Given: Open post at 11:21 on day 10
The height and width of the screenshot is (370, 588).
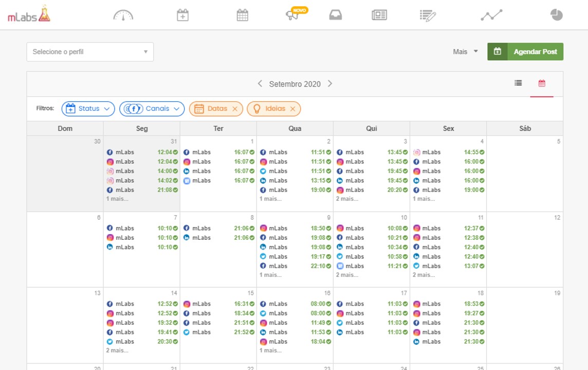Looking at the screenshot, I should [x=372, y=266].
